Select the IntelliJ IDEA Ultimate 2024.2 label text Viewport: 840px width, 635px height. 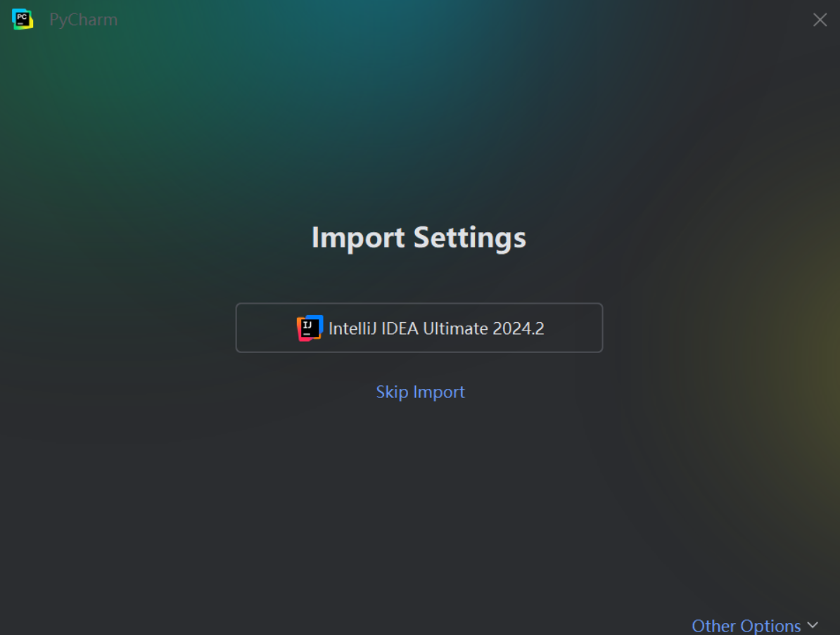(436, 328)
